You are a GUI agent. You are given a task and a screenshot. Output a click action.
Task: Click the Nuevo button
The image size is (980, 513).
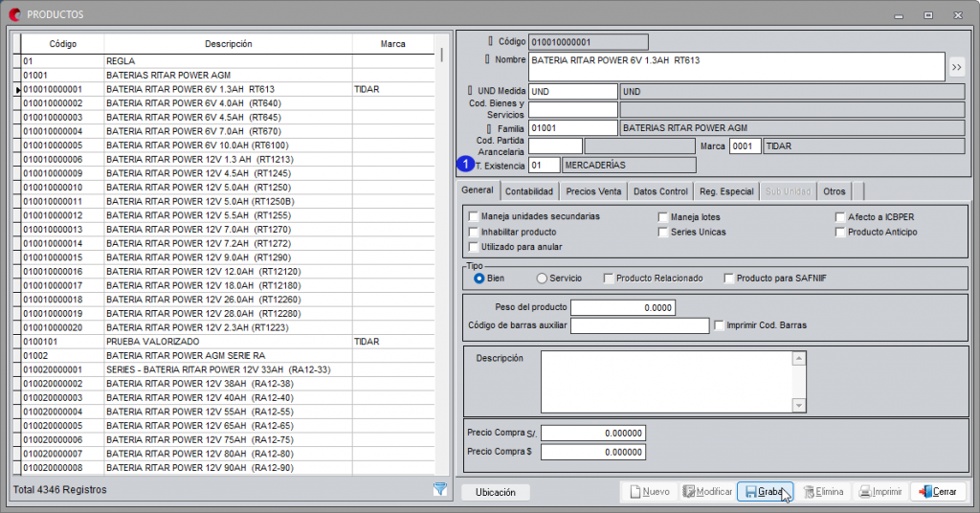[x=650, y=492]
